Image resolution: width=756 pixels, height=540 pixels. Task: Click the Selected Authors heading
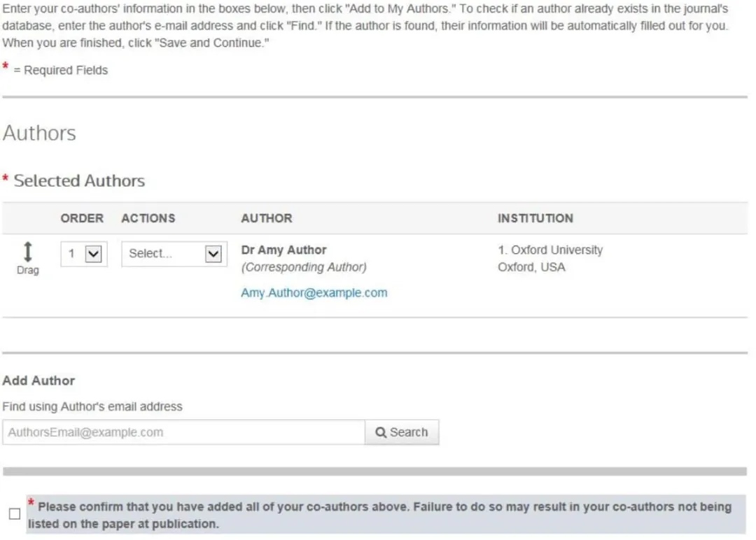pos(79,180)
